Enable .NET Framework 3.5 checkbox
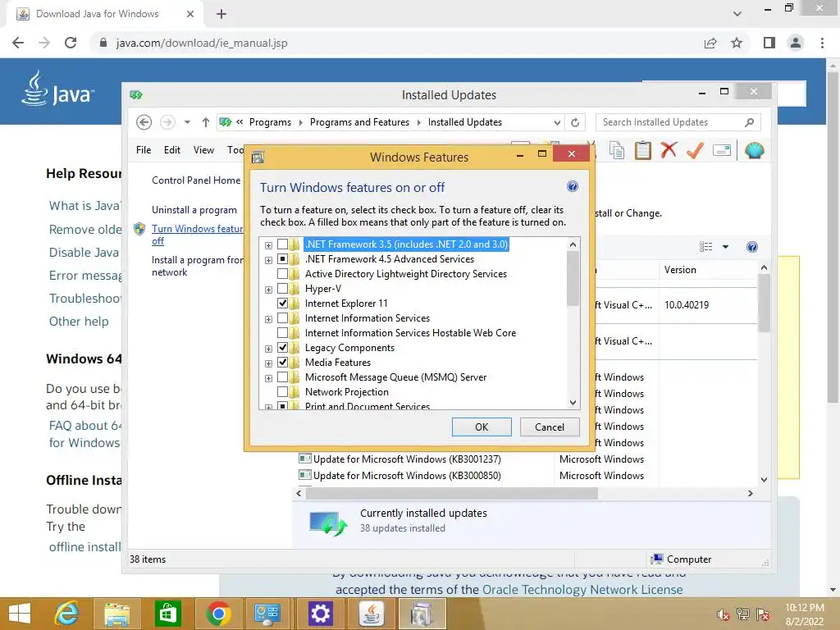Image resolution: width=840 pixels, height=630 pixels. (x=282, y=244)
